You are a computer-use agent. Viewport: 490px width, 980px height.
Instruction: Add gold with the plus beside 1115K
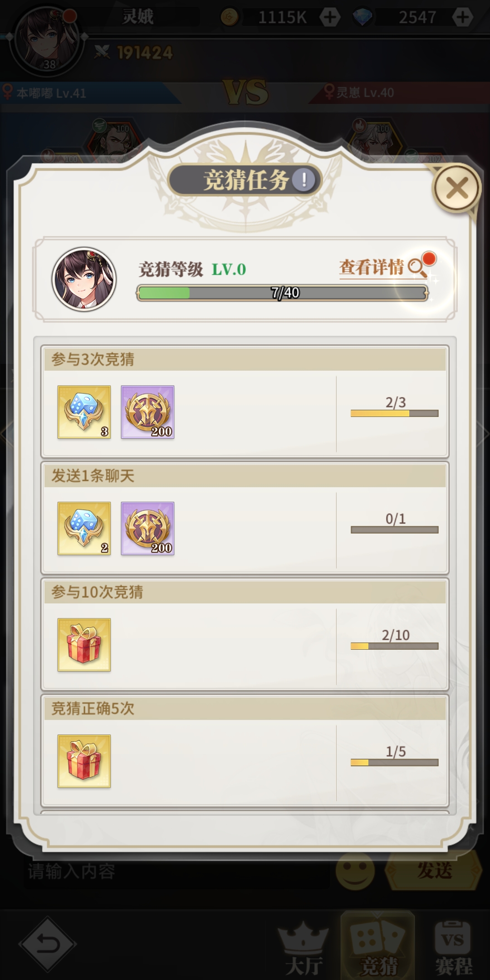pyautogui.click(x=330, y=17)
